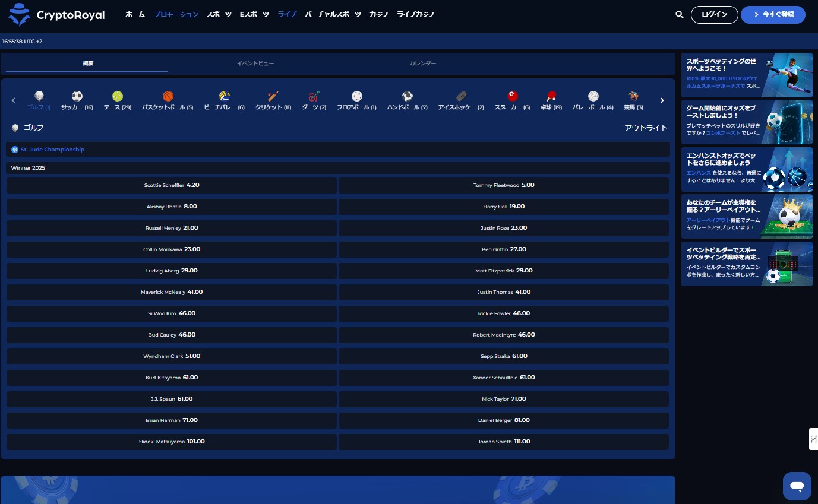Bet on Ludvig Aberg at 29.00
The width and height of the screenshot is (818, 504).
pos(172,271)
